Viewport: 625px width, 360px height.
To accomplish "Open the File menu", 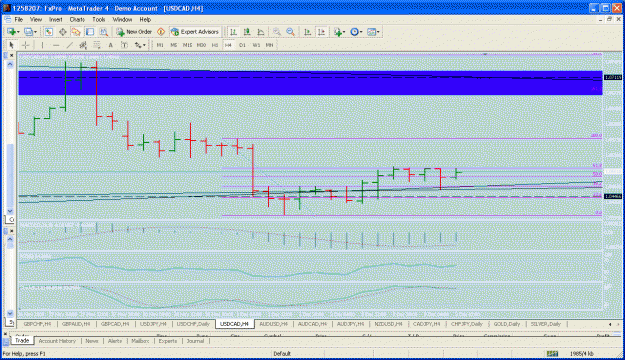I will tap(19, 20).
